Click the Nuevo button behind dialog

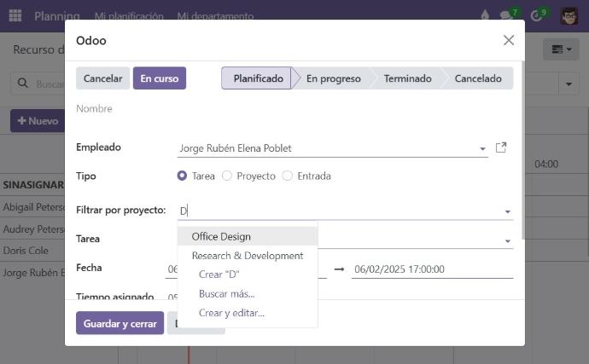[x=38, y=121]
